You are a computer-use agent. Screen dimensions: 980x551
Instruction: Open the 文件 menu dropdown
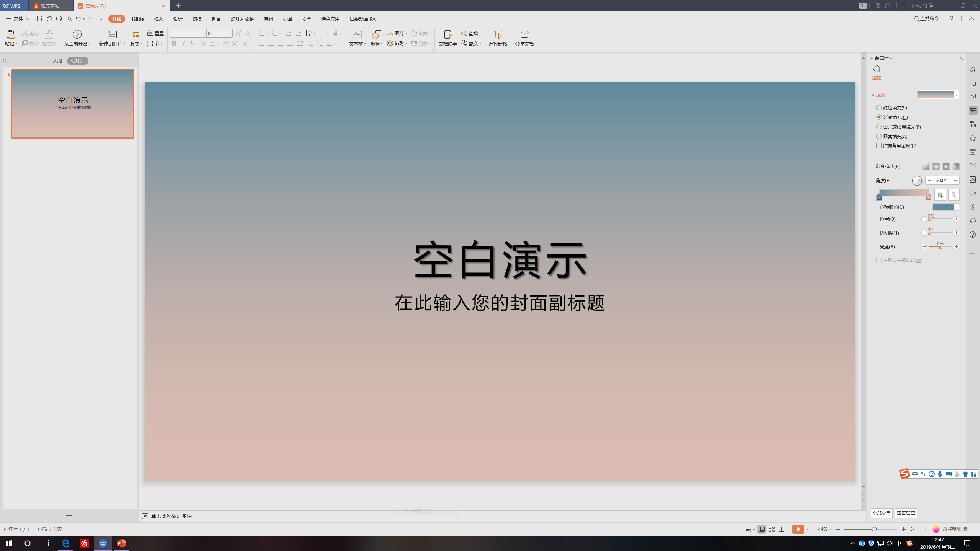(17, 19)
